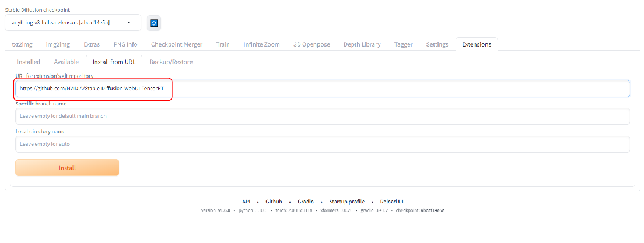Viewport: 644px width, 243px height.
Task: Select the PNG Info tab
Action: pos(125,44)
